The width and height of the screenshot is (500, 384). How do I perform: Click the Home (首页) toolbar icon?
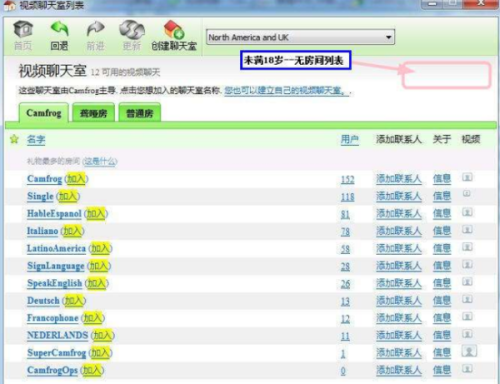pyautogui.click(x=23, y=29)
